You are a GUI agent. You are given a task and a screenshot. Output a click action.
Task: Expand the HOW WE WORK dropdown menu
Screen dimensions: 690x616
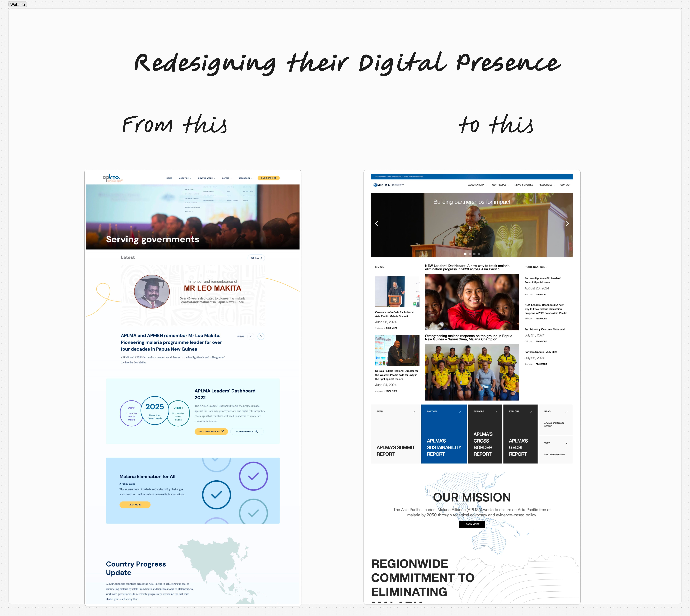click(207, 178)
